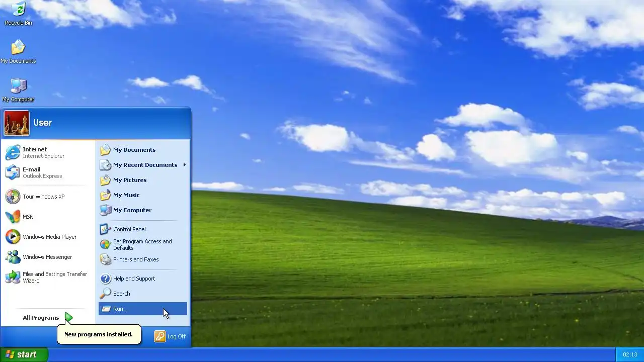
Task: Click the Windows Media Player label
Action: pyautogui.click(x=50, y=237)
